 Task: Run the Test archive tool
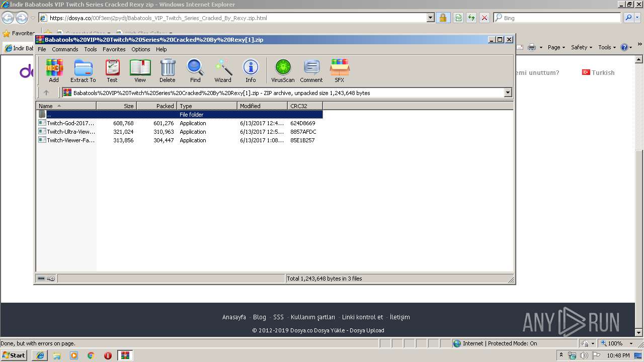(112, 70)
